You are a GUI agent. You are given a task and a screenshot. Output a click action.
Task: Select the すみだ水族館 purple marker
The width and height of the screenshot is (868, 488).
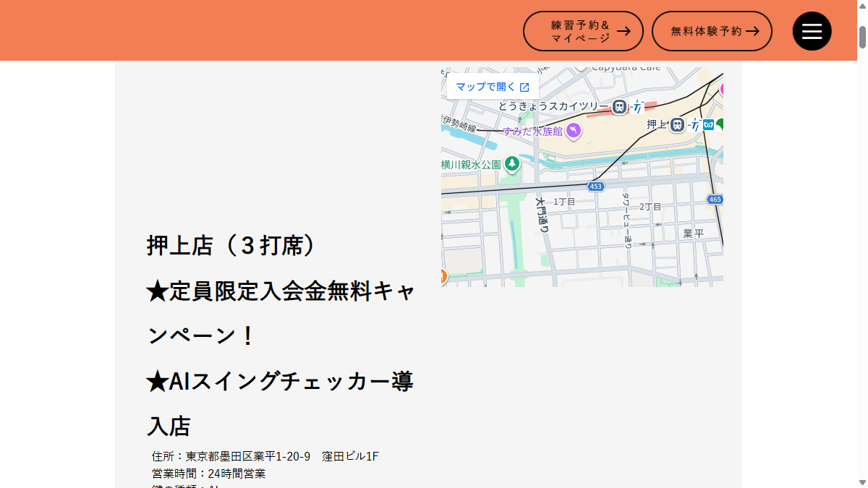[x=574, y=130]
